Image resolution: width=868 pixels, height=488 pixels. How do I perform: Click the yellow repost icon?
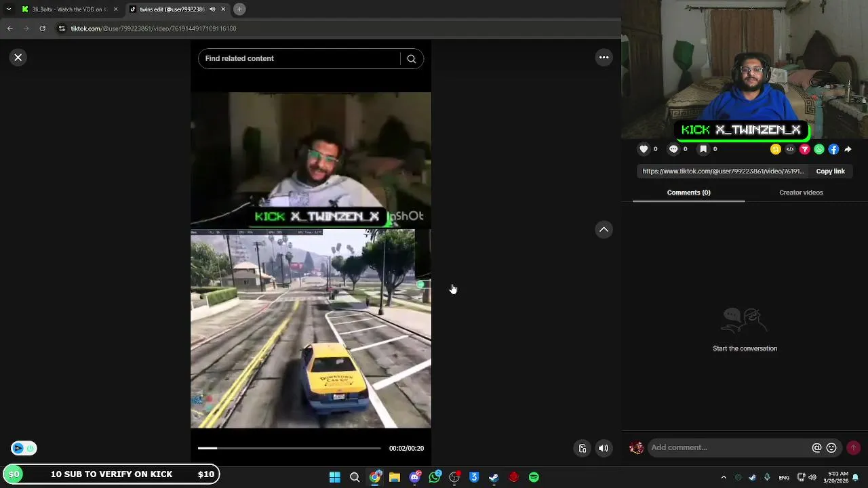[776, 149]
